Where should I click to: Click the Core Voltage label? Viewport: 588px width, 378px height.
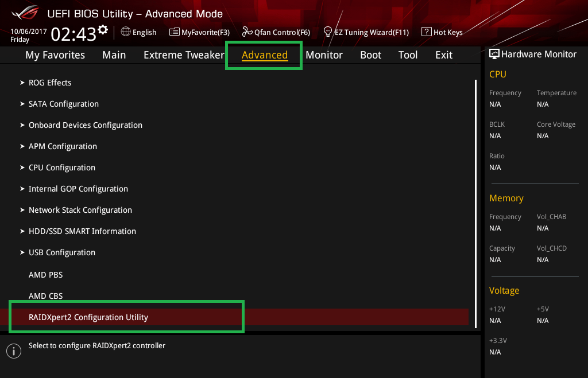pos(556,124)
